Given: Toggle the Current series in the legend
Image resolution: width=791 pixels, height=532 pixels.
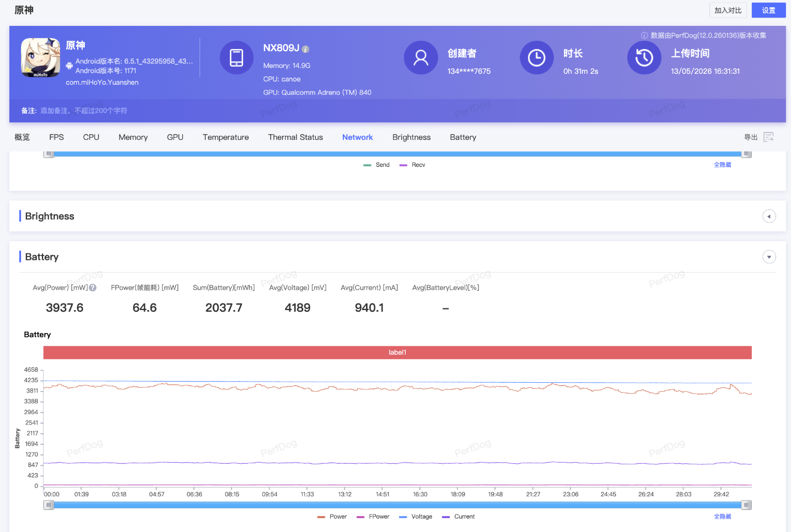Looking at the screenshot, I should pyautogui.click(x=459, y=517).
